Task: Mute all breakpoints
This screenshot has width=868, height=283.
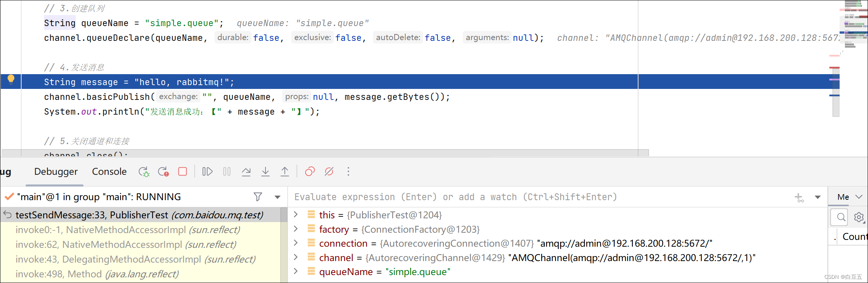Action: [329, 172]
